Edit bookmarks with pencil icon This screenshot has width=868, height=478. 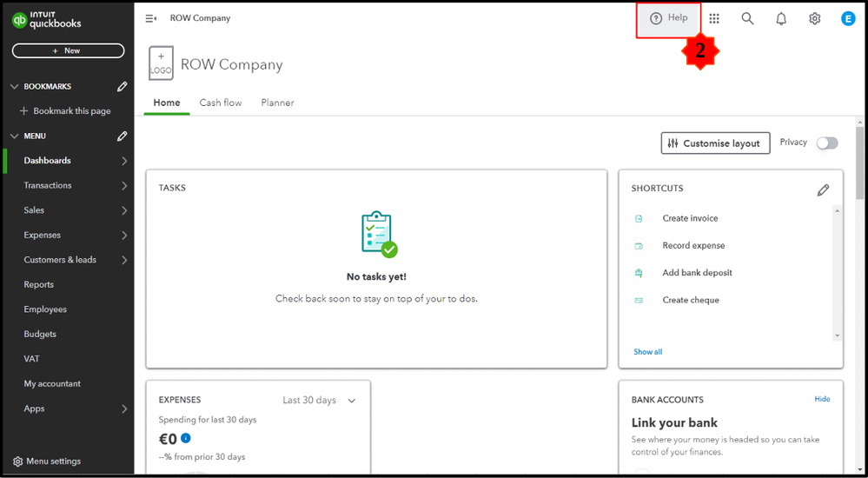click(123, 87)
